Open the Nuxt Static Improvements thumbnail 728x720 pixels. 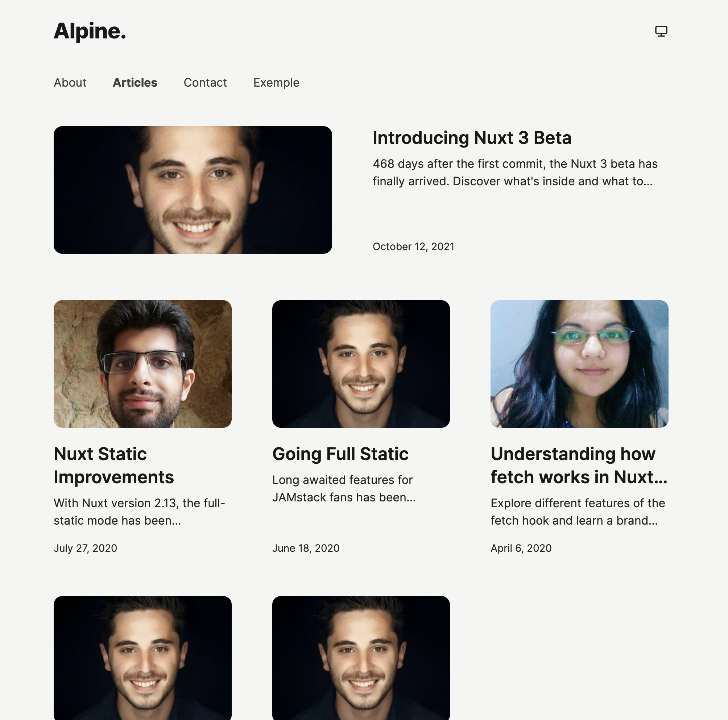[142, 364]
